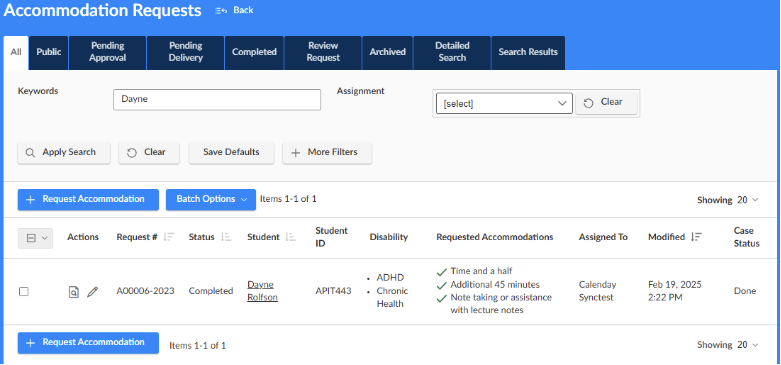Open the Review Request tab
781x365 pixels.
coord(323,52)
